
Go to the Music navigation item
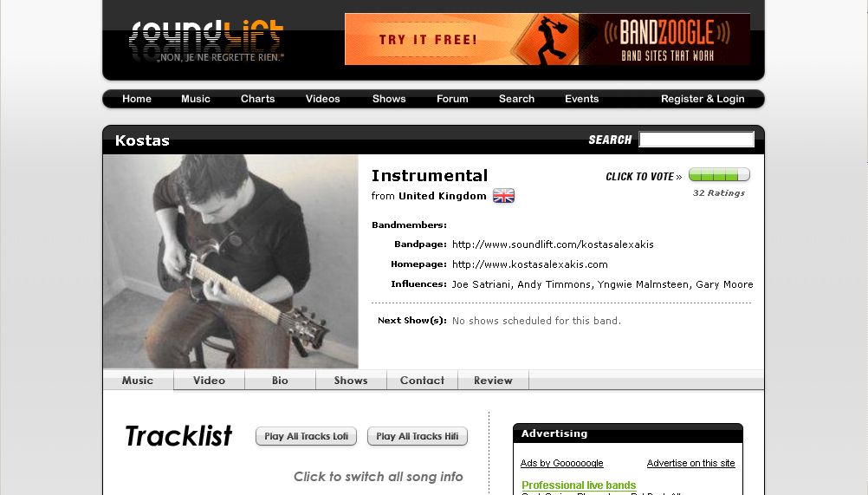[x=196, y=99]
